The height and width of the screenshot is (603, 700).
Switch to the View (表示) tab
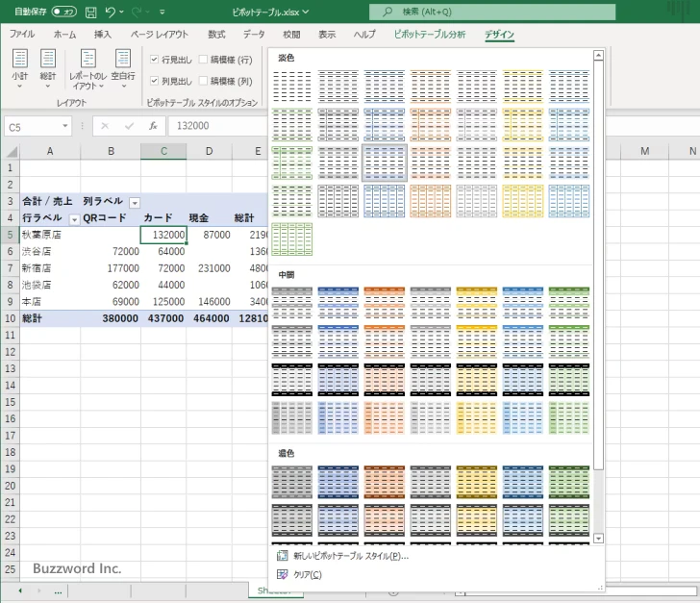point(327,35)
